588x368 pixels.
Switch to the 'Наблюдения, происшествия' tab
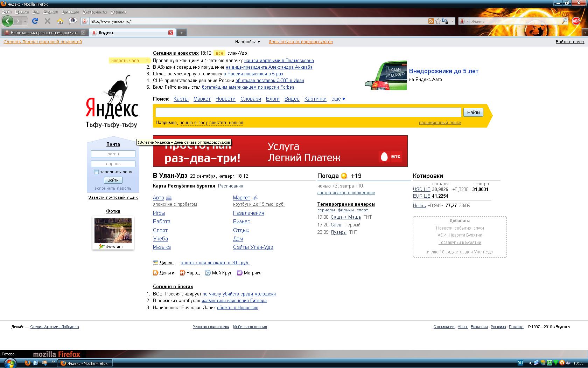(x=44, y=33)
